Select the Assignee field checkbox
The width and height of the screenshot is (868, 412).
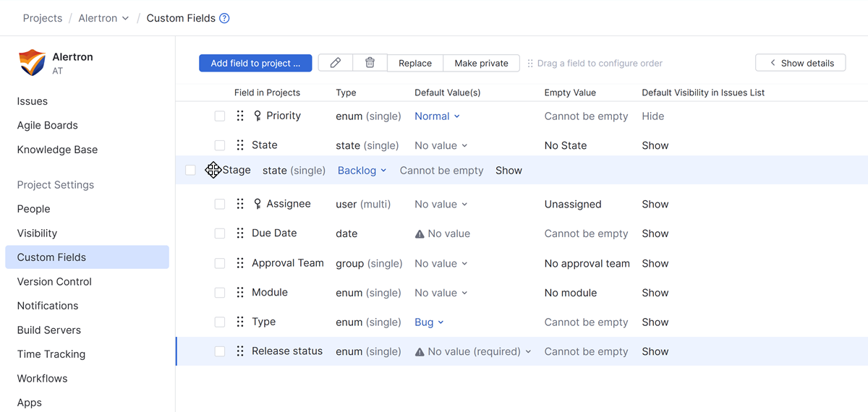click(x=220, y=205)
